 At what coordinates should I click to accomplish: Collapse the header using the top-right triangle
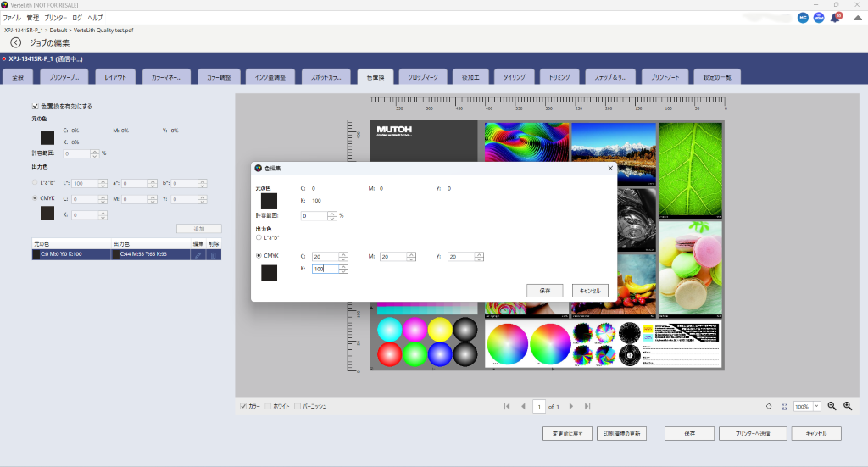[x=857, y=17]
